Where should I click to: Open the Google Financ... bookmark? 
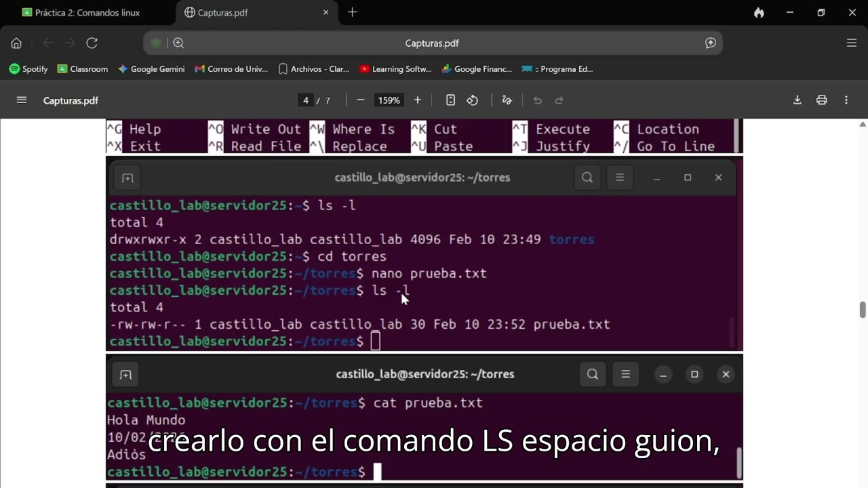[477, 68]
